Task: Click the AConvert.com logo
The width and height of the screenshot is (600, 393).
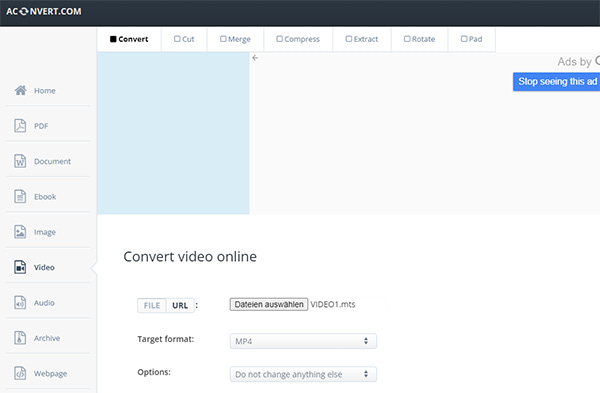Action: (x=44, y=11)
